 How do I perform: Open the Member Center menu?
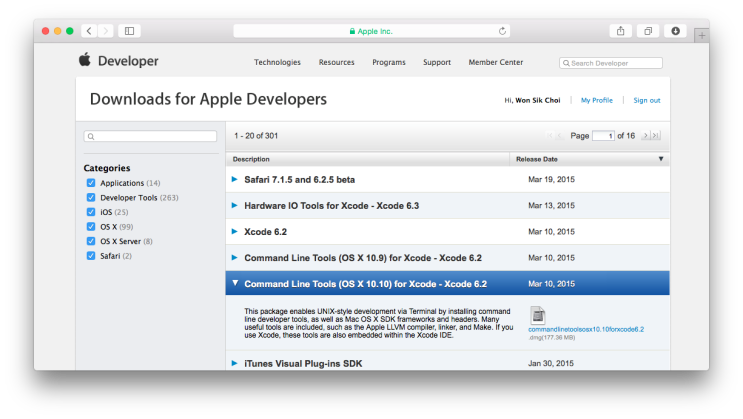coord(496,62)
